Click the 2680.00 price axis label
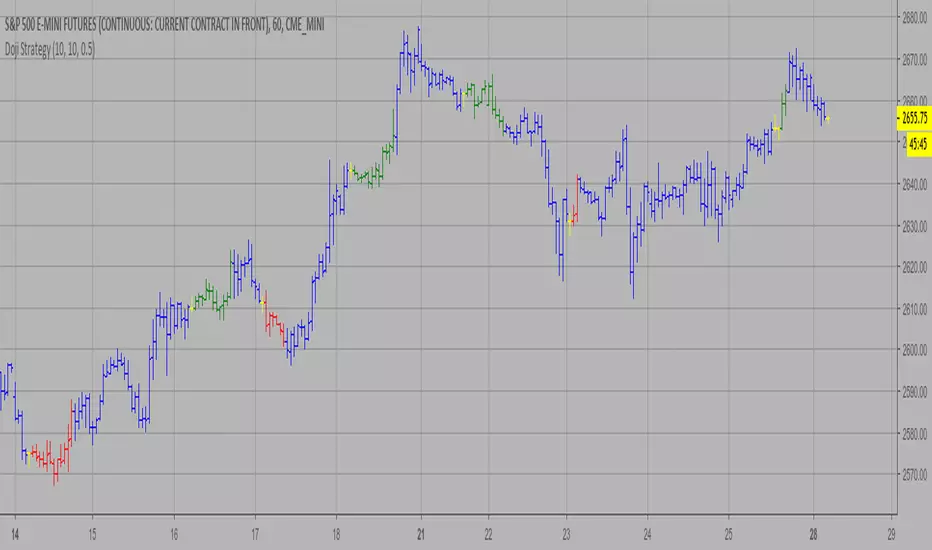 coord(915,18)
